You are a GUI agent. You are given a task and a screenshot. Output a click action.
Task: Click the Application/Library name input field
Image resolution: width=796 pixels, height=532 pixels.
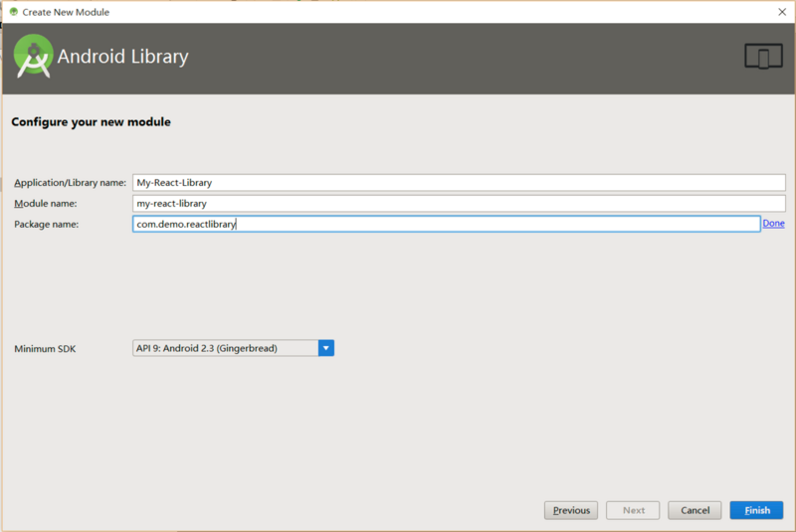[459, 183]
